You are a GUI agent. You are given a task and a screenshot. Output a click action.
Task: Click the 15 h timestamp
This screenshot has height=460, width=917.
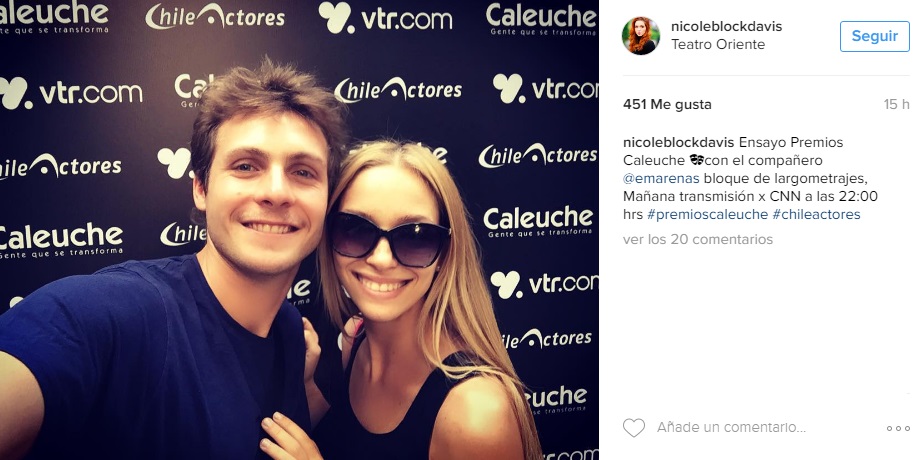click(x=896, y=105)
